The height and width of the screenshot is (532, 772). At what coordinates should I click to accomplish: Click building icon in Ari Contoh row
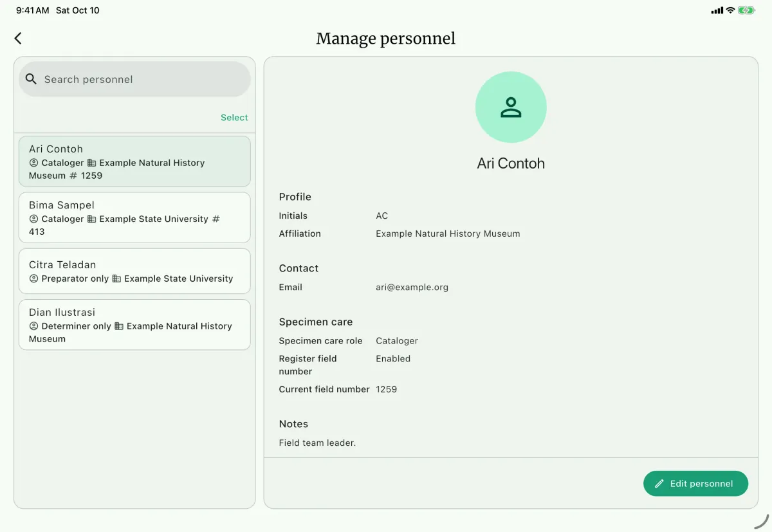[x=91, y=163]
